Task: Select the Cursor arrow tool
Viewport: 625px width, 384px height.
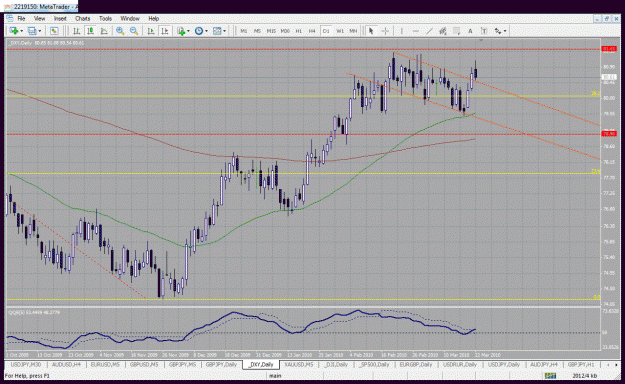Action: [371, 31]
